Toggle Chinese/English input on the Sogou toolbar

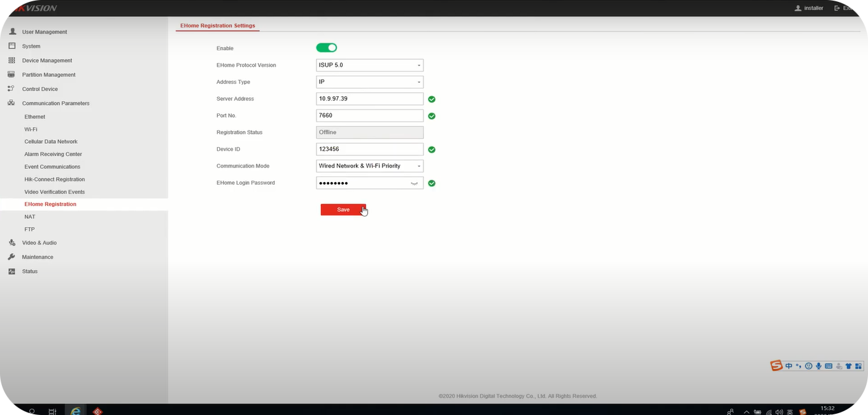pyautogui.click(x=788, y=366)
